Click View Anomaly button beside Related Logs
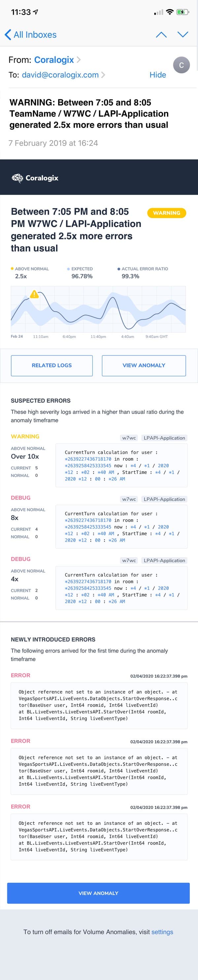Screen dimensions: 198x980 (144, 365)
